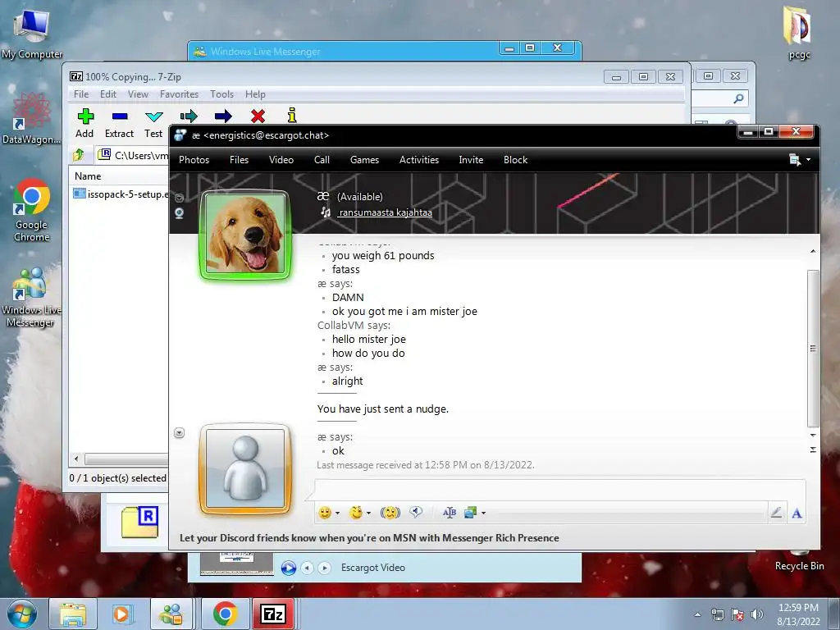This screenshot has width=840, height=630.
Task: Switch to handwriting mode pen icon
Action: [776, 513]
